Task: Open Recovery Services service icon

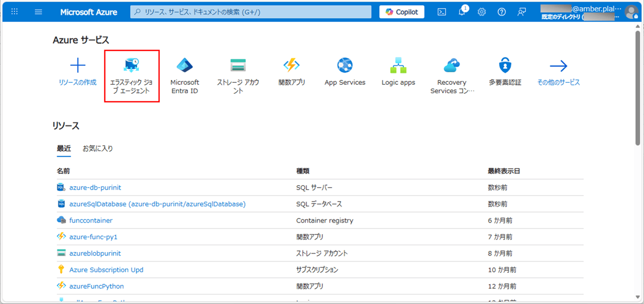Action: 452,65
